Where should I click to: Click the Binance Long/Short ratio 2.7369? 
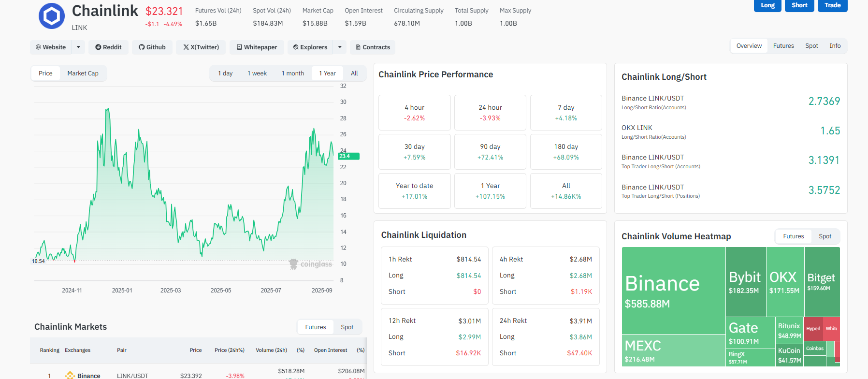[x=824, y=102]
